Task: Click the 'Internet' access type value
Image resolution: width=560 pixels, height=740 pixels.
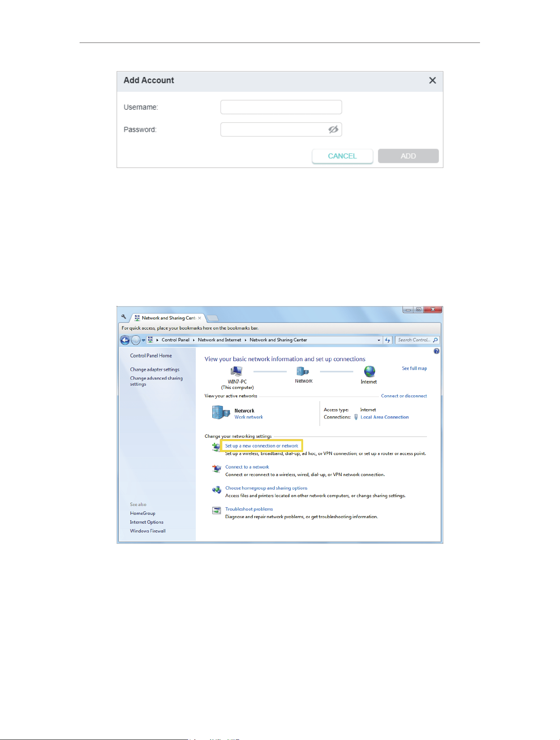Action: pyautogui.click(x=368, y=410)
